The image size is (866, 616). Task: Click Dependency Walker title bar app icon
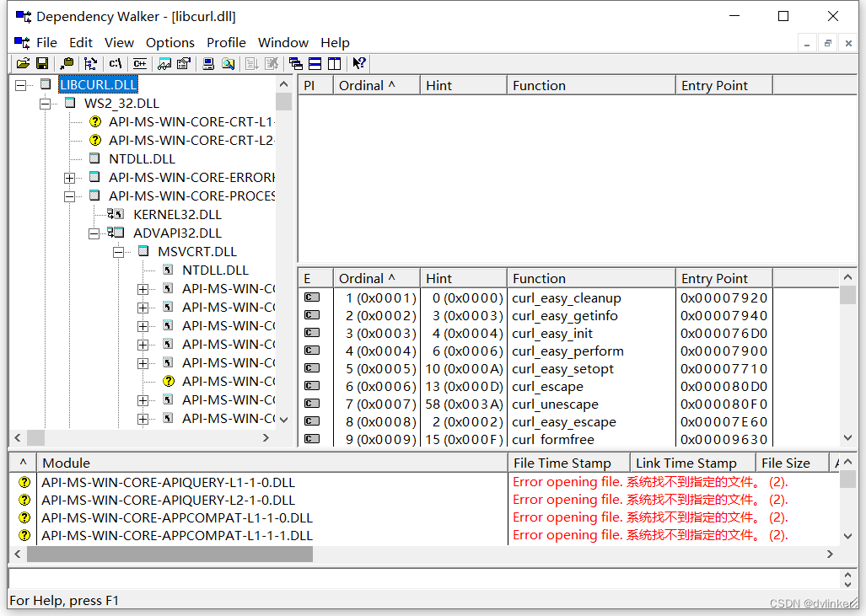24,17
